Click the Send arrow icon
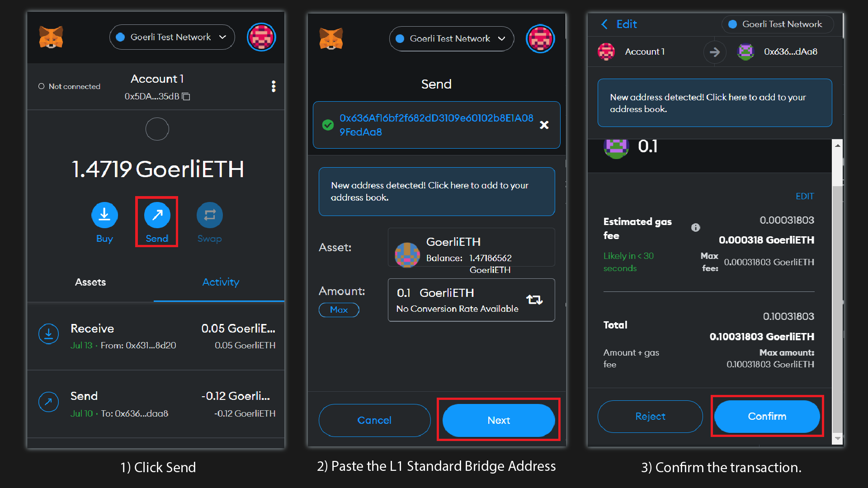Viewport: 868px width, 488px height. (x=157, y=215)
